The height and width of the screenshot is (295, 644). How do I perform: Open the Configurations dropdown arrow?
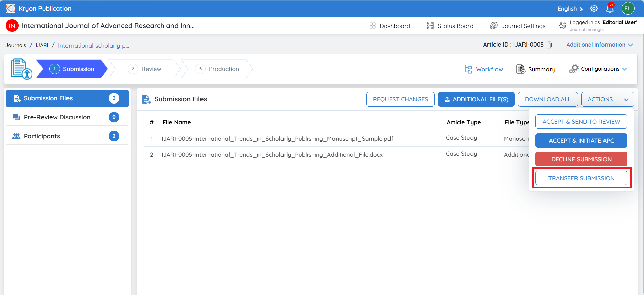[x=625, y=69]
